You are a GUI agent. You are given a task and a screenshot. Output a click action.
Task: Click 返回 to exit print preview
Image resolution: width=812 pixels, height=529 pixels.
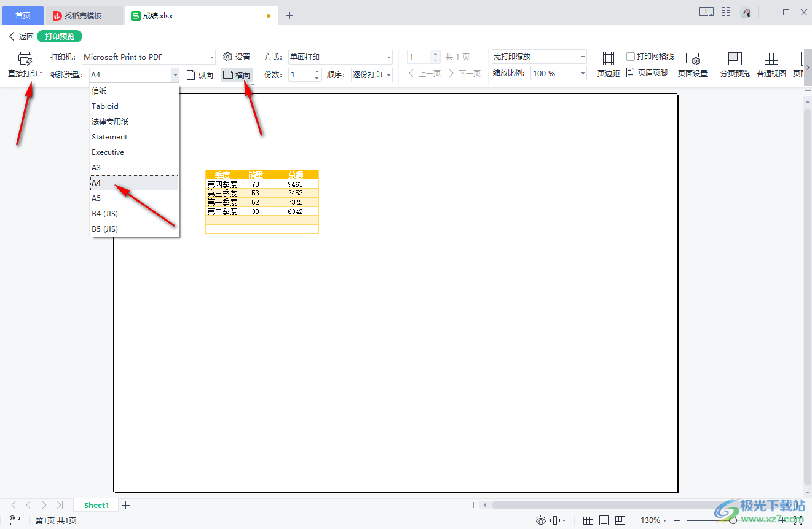pyautogui.click(x=21, y=36)
